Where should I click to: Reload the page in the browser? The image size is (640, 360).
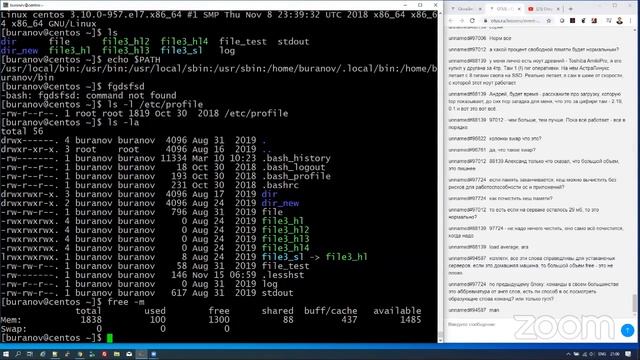tap(472, 20)
